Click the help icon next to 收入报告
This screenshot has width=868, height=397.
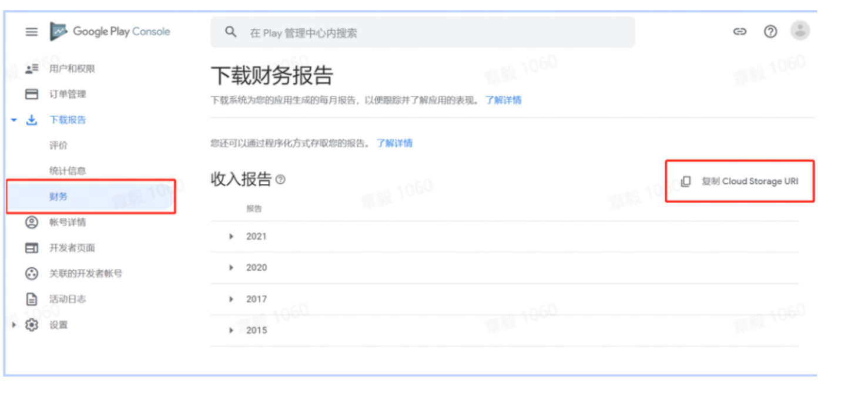coord(280,180)
